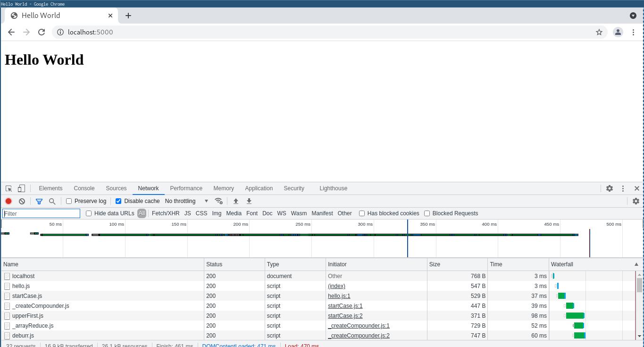Image resolution: width=644 pixels, height=347 pixels.
Task: Click the _arrayReduce.js waterfall bar
Action: pos(579,326)
